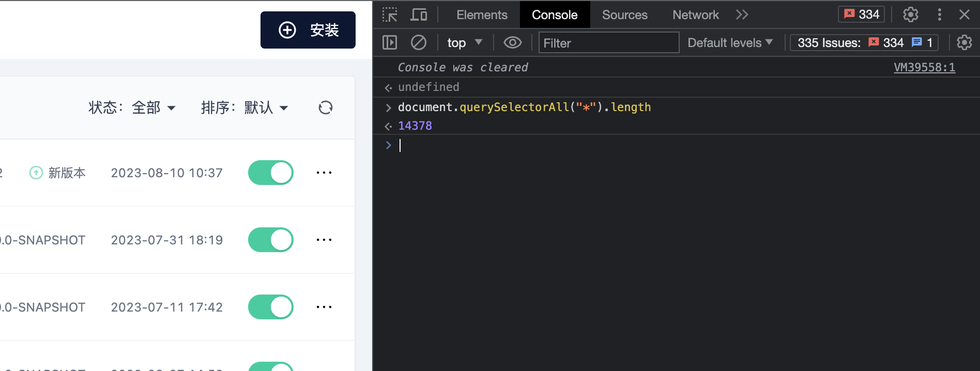Click the clear console icon
Screen dimensions: 980x371
[419, 42]
